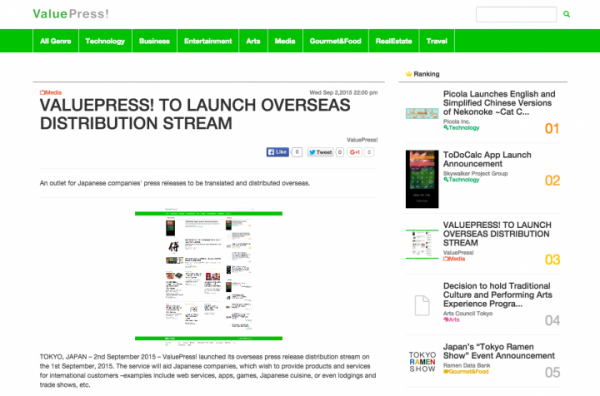Open the Travel navigation tab

pos(437,41)
